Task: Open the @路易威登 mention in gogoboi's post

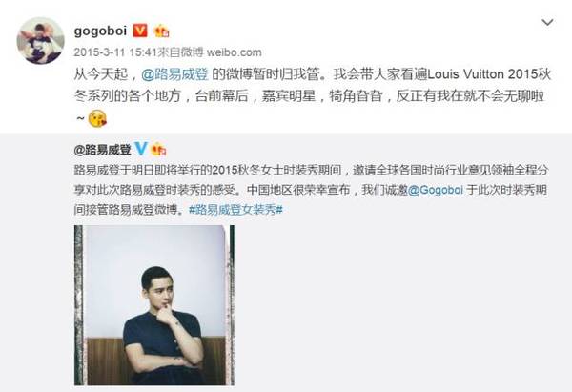Action: point(174,74)
